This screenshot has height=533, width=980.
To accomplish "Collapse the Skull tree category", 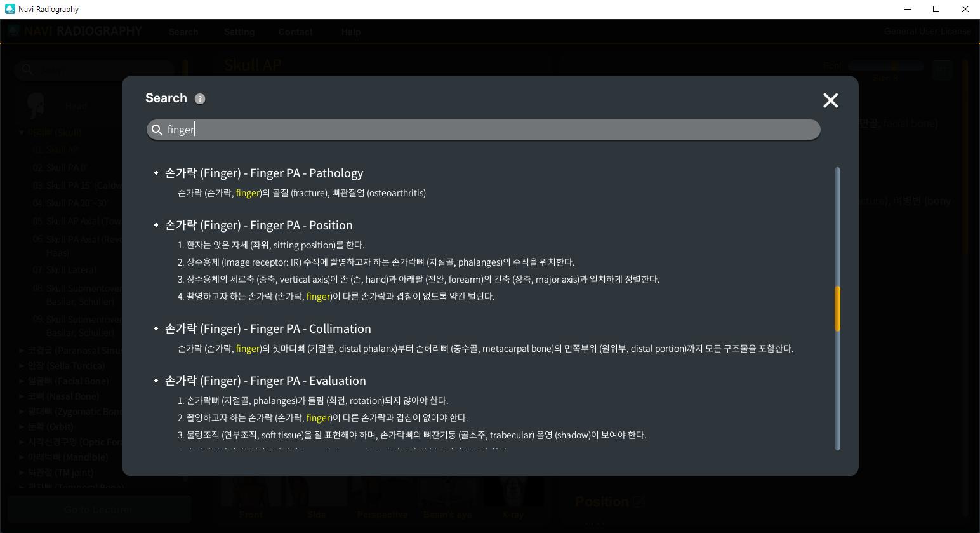I will tap(22, 133).
